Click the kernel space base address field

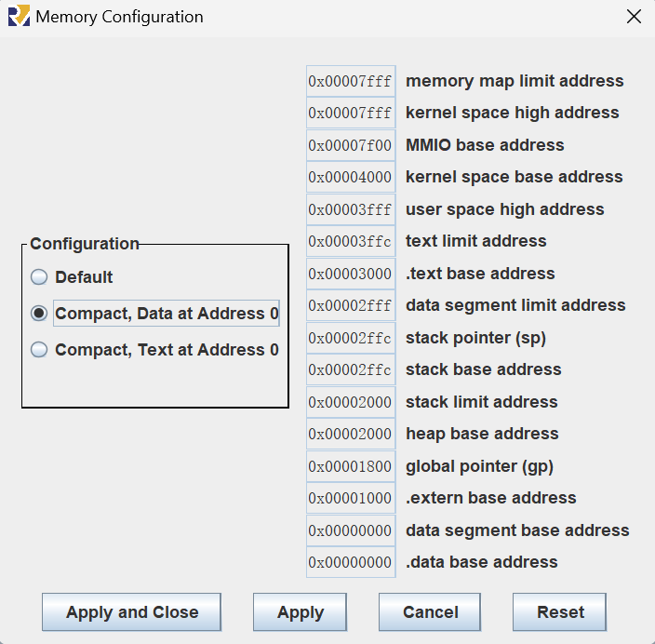pyautogui.click(x=351, y=177)
